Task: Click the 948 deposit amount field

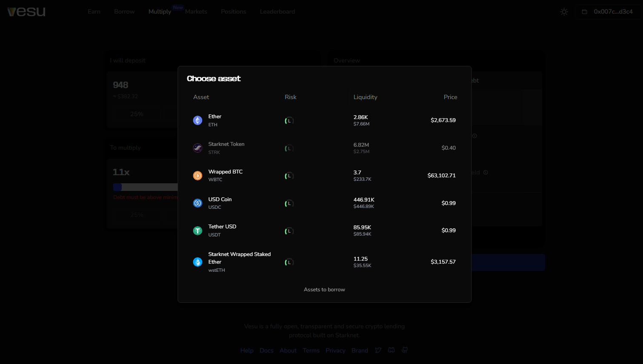Action: coord(121,85)
